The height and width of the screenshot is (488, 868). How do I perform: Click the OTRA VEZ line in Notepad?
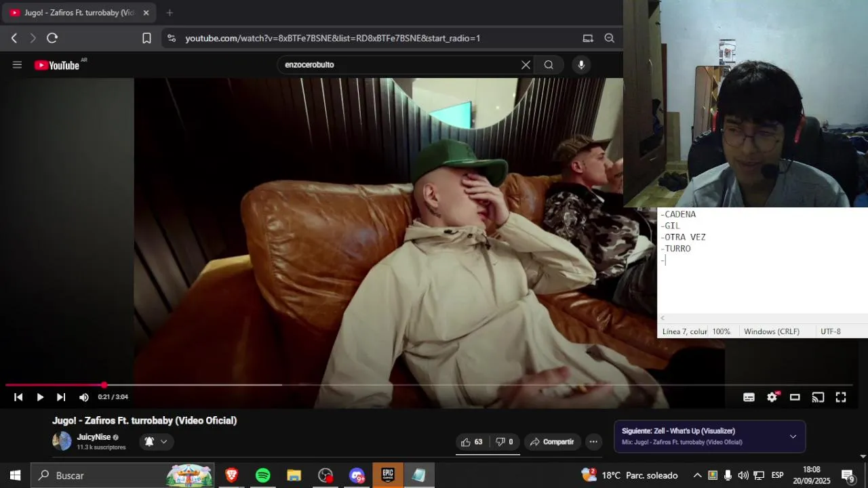683,237
